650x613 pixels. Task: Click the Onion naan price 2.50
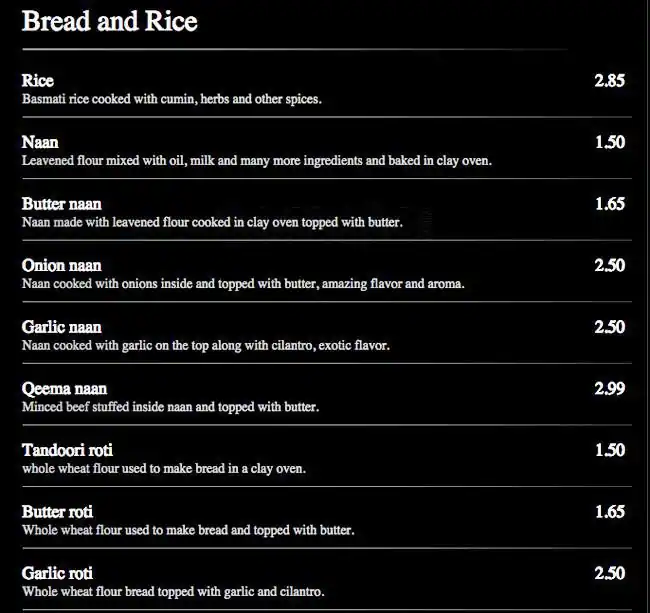pyautogui.click(x=609, y=266)
